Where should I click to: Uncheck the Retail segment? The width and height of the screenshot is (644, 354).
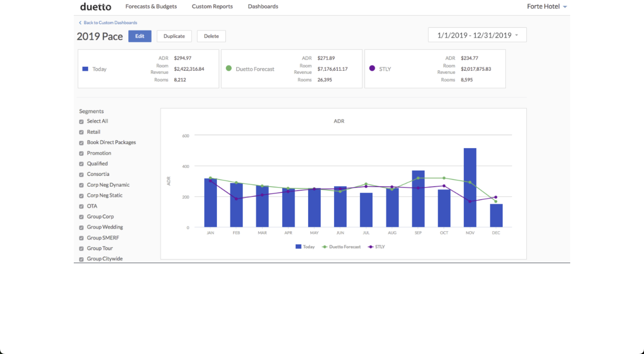[81, 132]
